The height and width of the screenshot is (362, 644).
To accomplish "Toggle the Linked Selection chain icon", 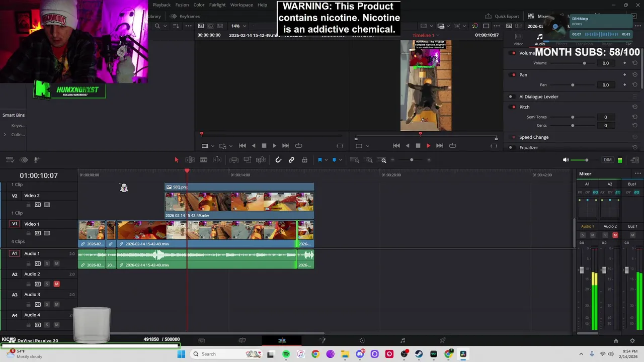I will point(291,160).
